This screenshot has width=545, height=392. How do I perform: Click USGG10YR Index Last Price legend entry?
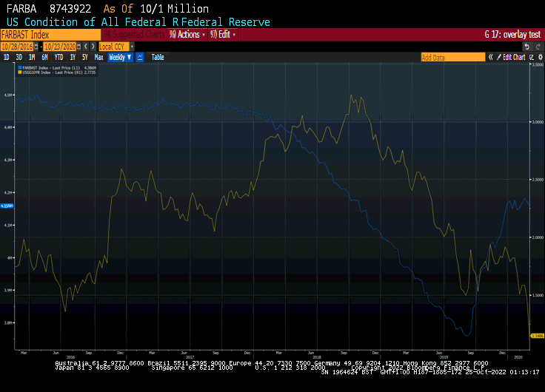(x=57, y=72)
